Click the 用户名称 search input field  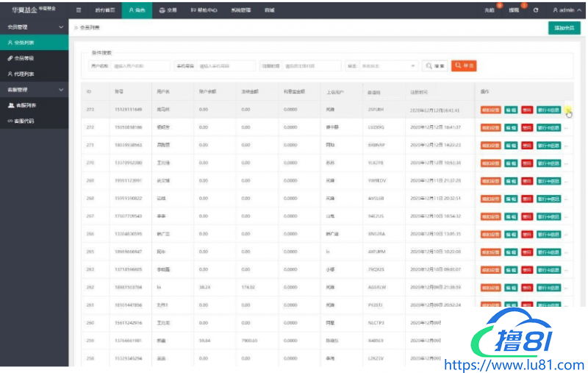tap(140, 66)
